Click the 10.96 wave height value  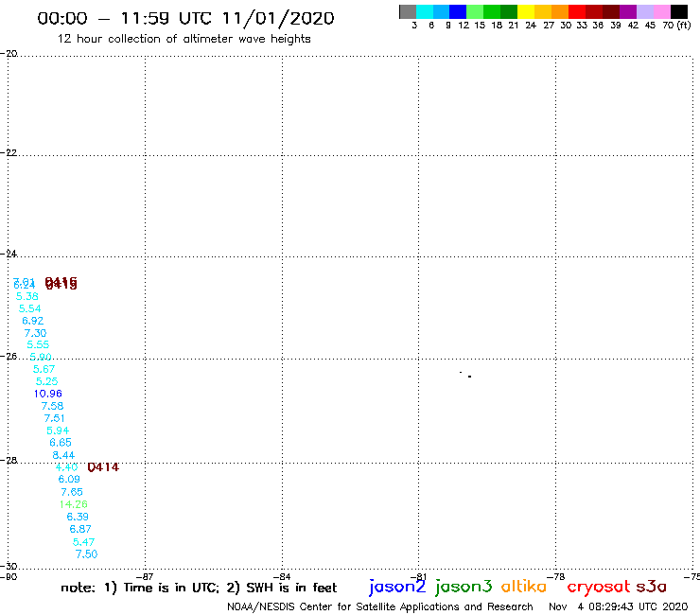[x=47, y=394]
